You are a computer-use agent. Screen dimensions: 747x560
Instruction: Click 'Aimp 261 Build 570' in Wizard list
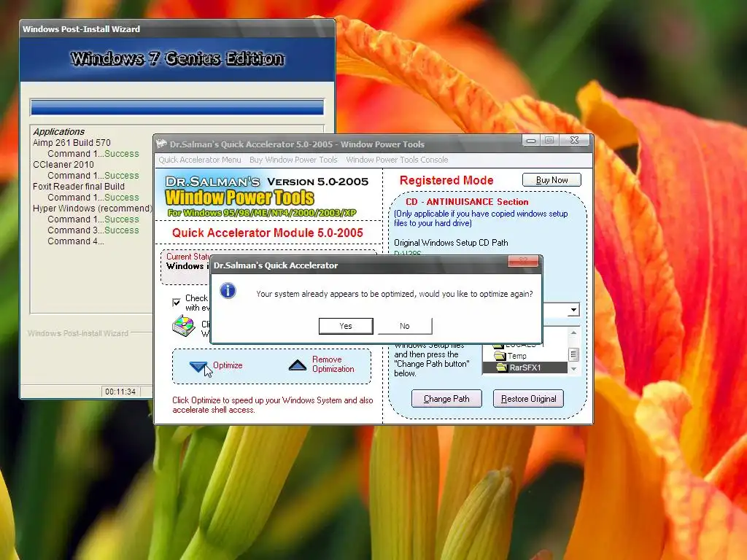click(71, 143)
